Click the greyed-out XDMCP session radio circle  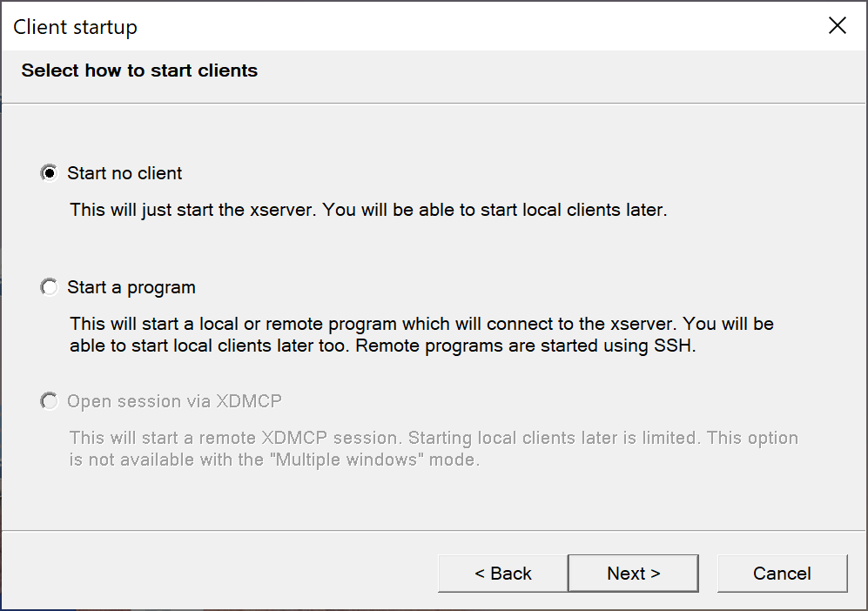pyautogui.click(x=50, y=401)
